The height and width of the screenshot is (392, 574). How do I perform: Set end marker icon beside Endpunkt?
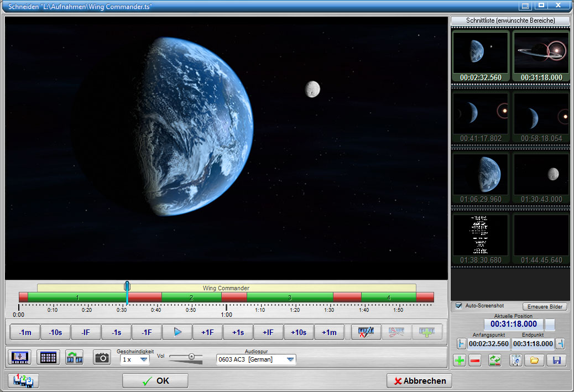[560, 344]
